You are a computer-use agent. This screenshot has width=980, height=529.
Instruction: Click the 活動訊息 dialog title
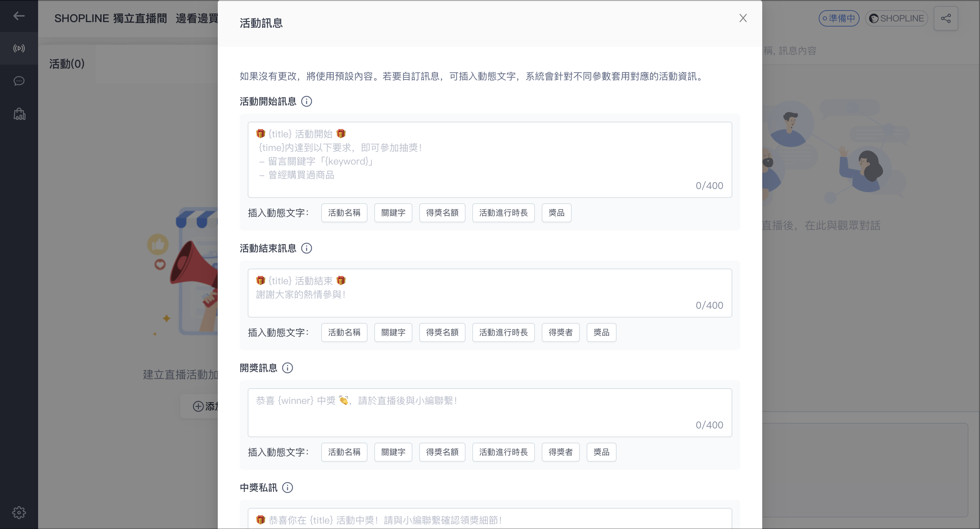261,23
